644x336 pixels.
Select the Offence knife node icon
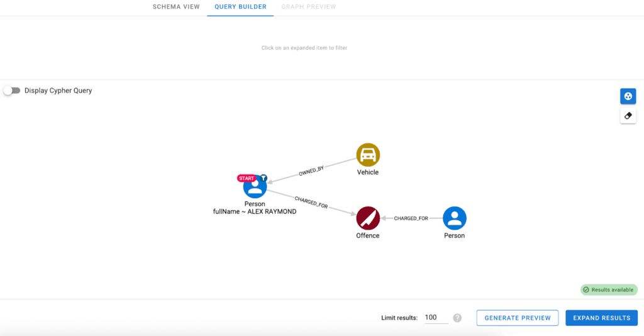click(x=368, y=218)
